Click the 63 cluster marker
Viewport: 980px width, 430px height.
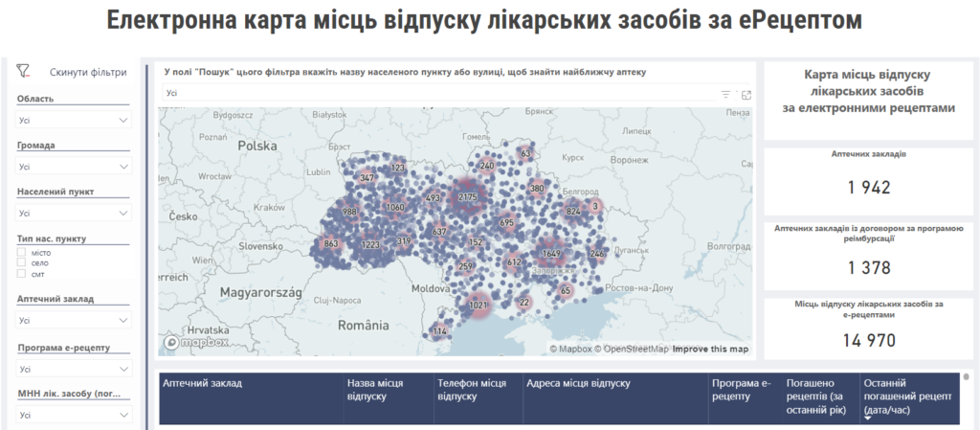[525, 154]
